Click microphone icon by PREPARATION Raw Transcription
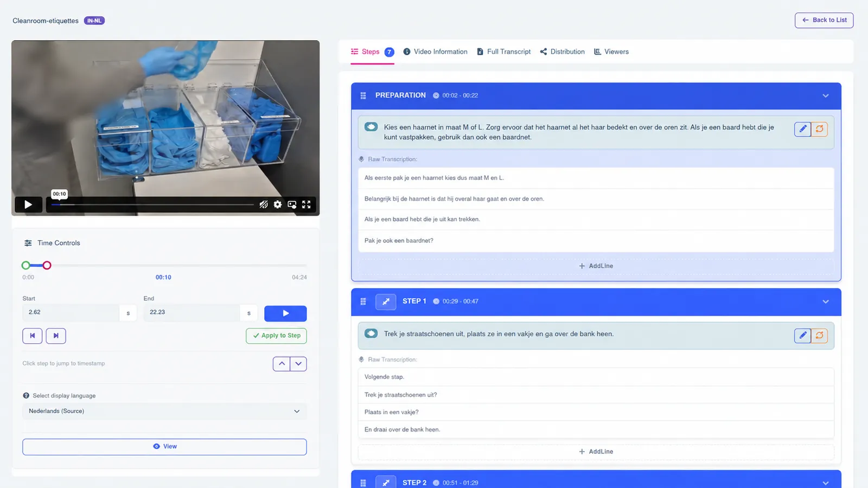Screen dimensions: 868x488 click(x=361, y=159)
